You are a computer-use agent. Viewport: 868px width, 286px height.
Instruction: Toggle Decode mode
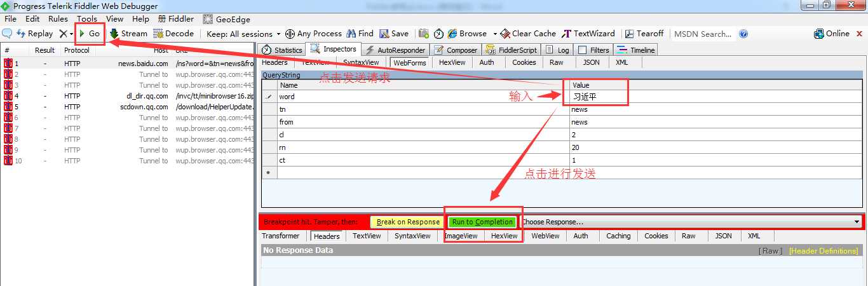click(x=173, y=34)
